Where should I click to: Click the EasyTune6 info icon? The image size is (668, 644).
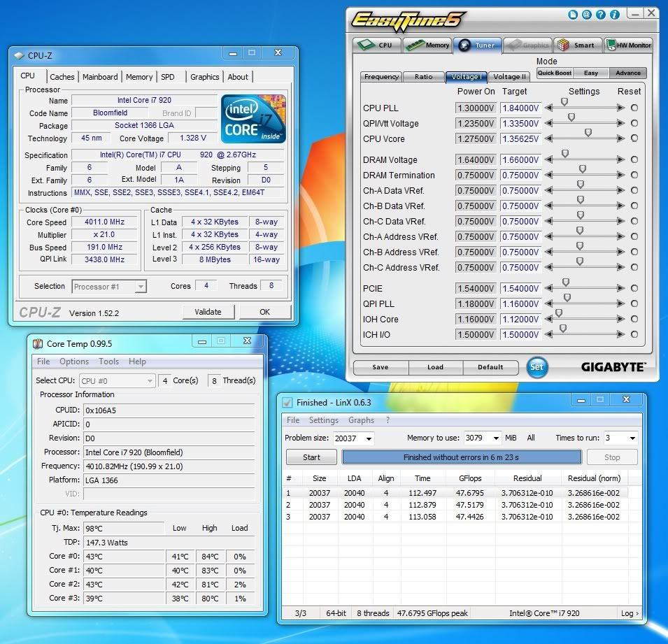coord(615,15)
